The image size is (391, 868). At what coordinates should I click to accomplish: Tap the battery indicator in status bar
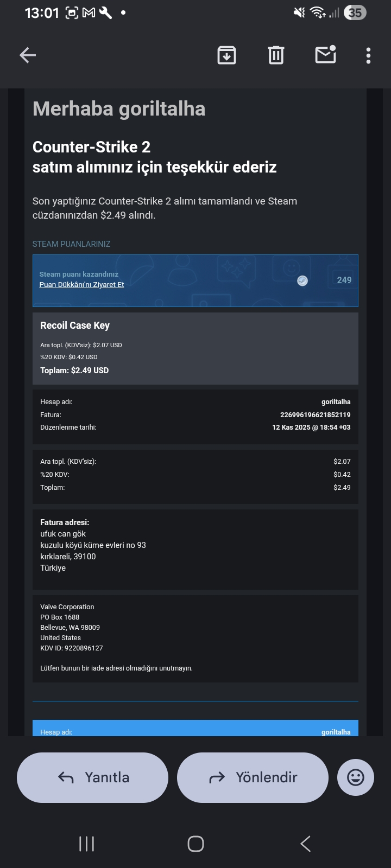[x=355, y=12]
